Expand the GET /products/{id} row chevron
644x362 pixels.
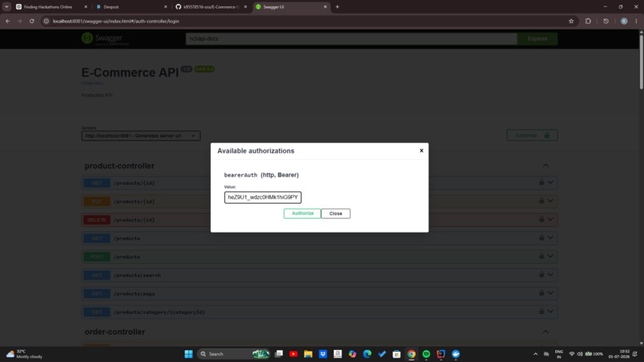point(551,182)
